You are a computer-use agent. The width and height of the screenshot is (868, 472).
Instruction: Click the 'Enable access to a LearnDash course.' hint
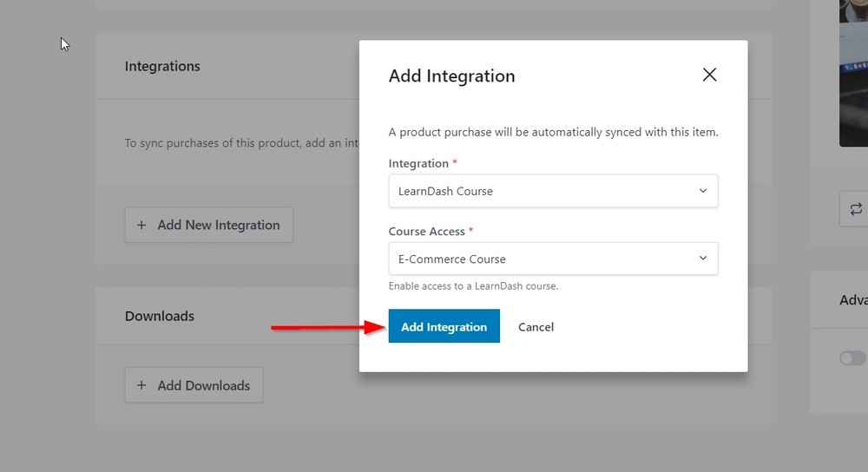click(x=473, y=286)
